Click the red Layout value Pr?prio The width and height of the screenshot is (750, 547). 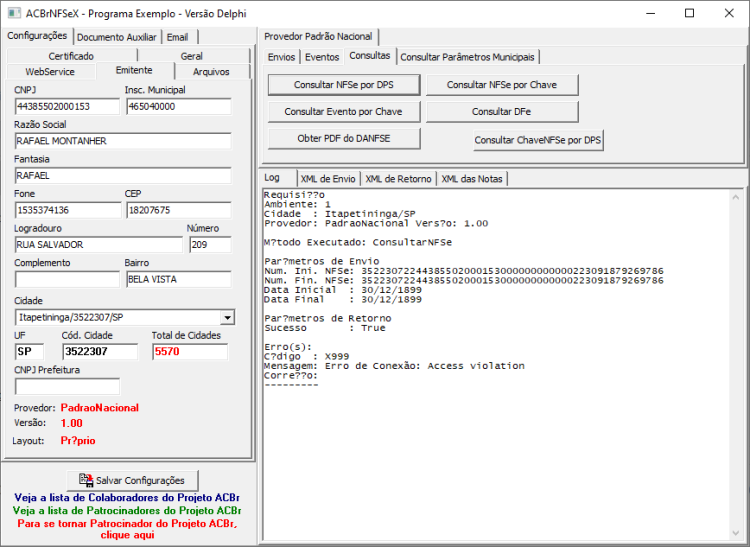coord(77,441)
